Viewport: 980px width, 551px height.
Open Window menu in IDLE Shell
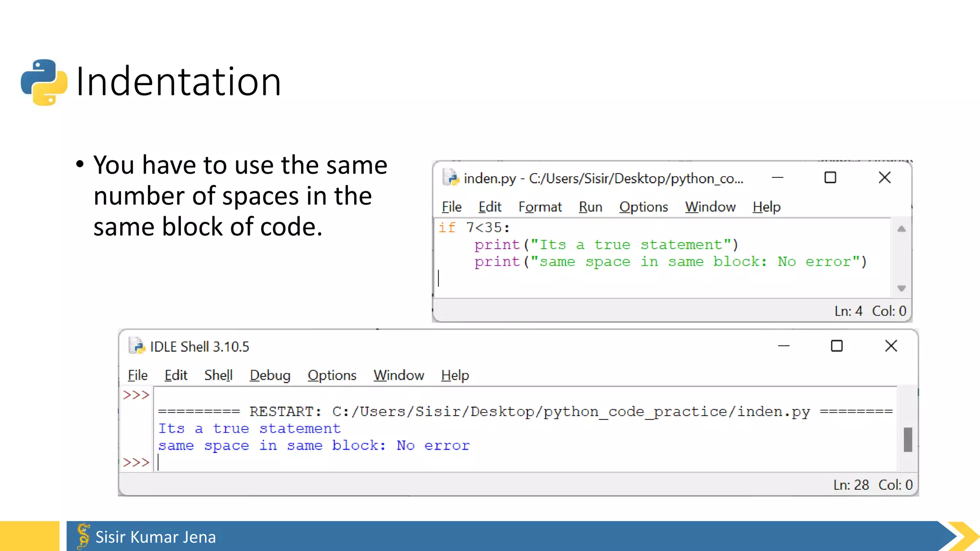(399, 375)
